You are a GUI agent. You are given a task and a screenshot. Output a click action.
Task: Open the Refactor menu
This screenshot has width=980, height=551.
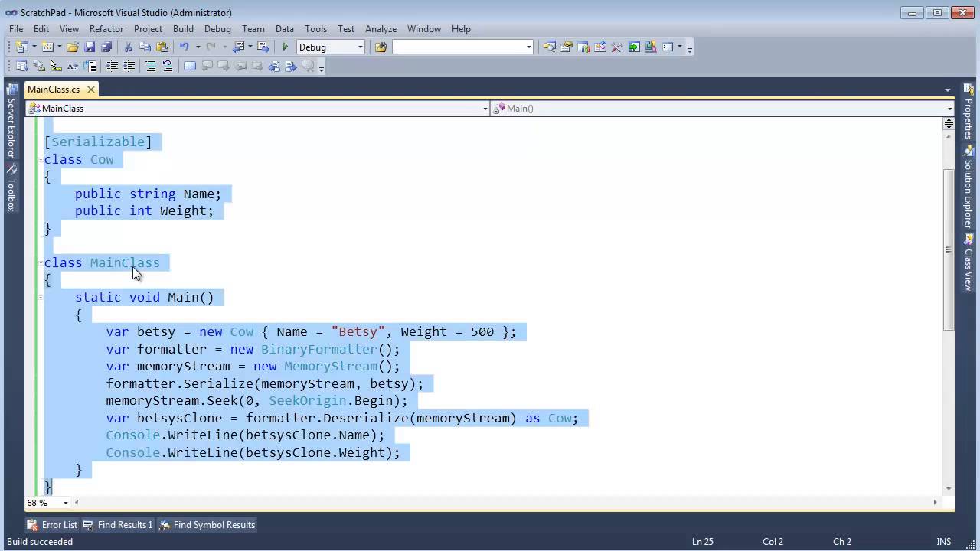[x=106, y=28]
